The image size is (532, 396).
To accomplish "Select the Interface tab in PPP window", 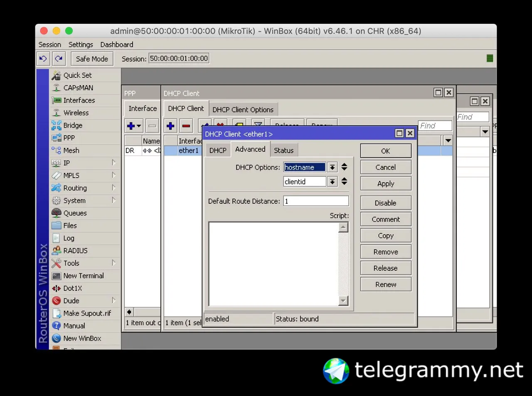I will [143, 109].
